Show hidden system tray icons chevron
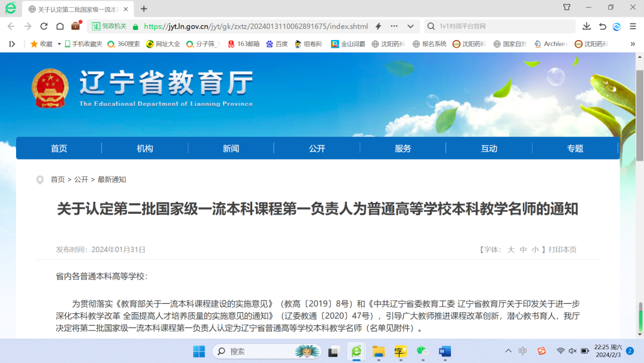The height and width of the screenshot is (363, 644). coord(508,351)
